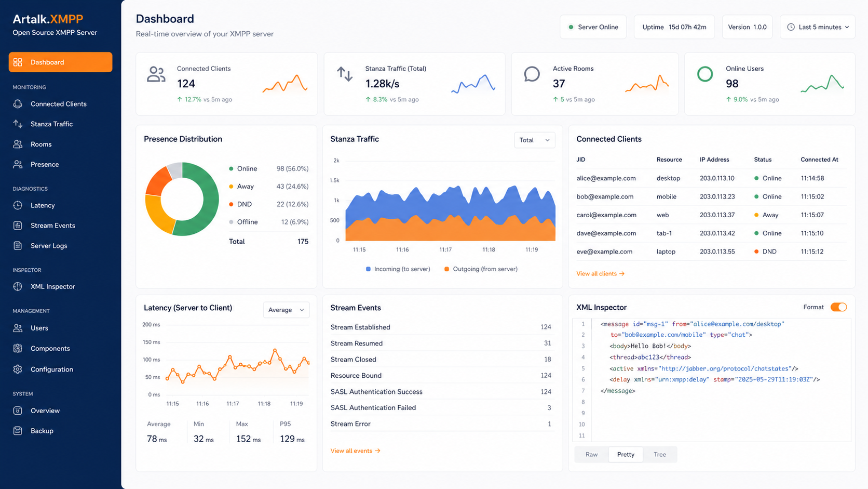Open the Backup sidebar icon
Image resolution: width=868 pixels, height=489 pixels.
pos(18,431)
